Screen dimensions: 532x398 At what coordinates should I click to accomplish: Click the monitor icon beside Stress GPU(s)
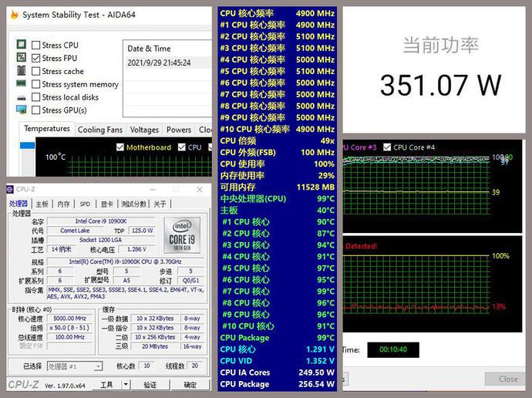pyautogui.click(x=22, y=110)
